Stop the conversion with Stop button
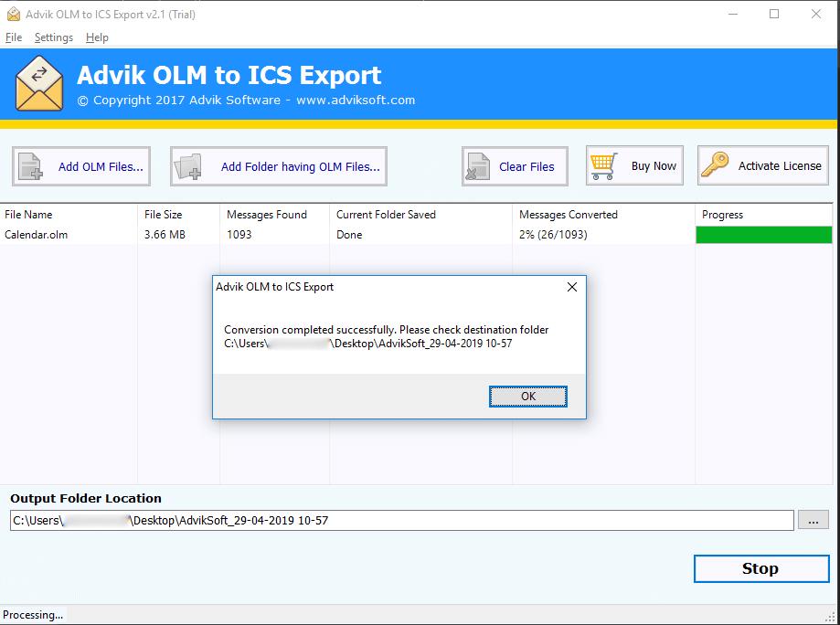840x625 pixels. click(761, 568)
